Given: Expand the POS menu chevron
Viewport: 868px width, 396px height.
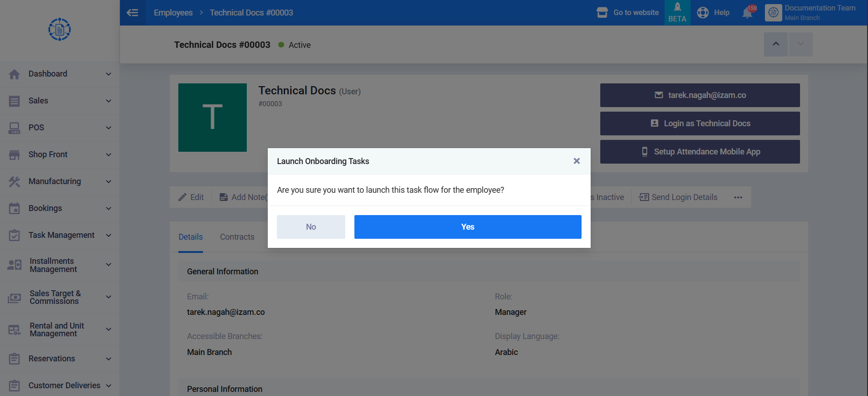Looking at the screenshot, I should point(109,128).
